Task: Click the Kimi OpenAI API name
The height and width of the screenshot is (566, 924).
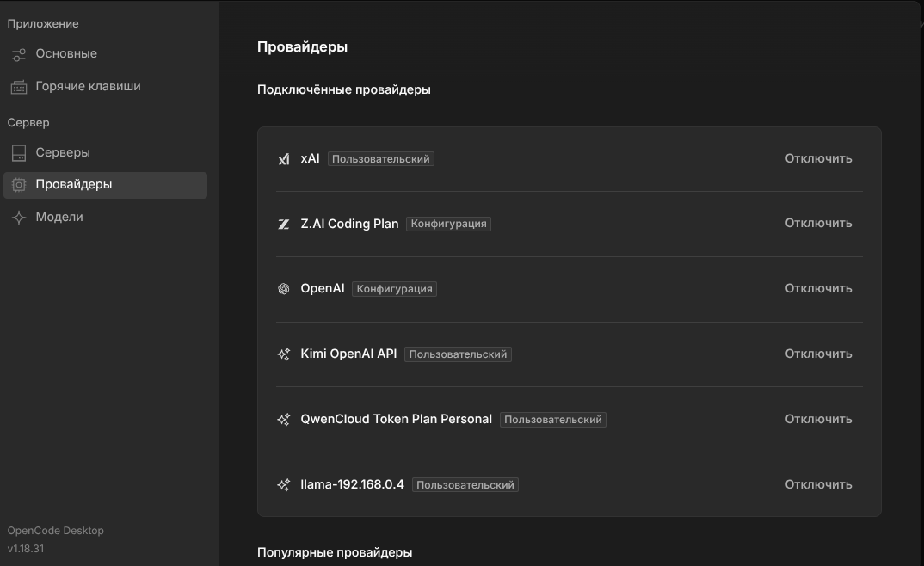Action: [348, 354]
